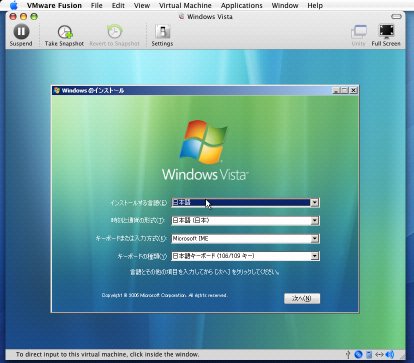Enter Full Screen mode icon
Viewport: 414px width, 363px height.
tap(386, 32)
